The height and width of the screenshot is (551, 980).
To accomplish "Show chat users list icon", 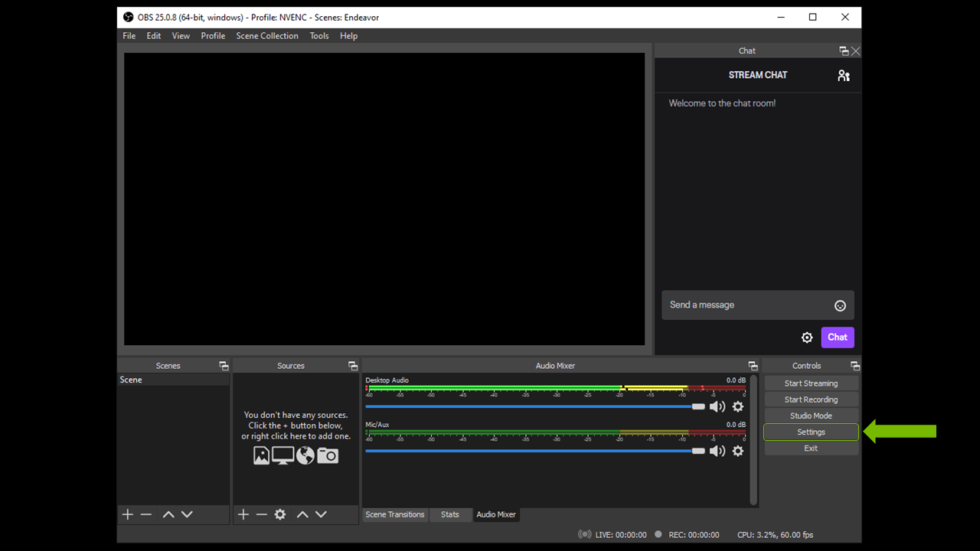I will [844, 76].
